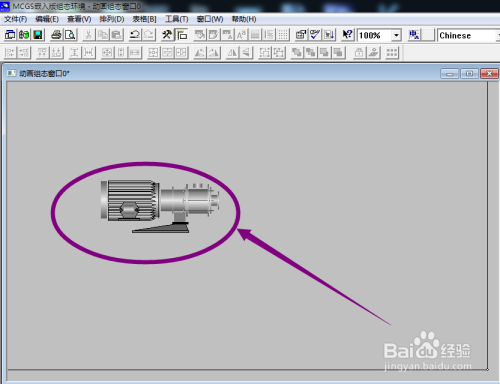Click the 100% zoom input field
500x384 pixels.
[x=374, y=35]
